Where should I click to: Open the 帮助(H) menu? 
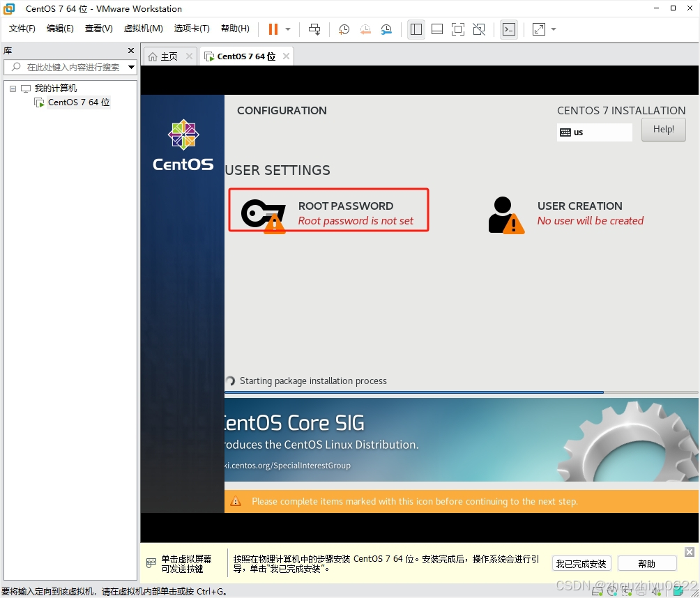(x=235, y=29)
